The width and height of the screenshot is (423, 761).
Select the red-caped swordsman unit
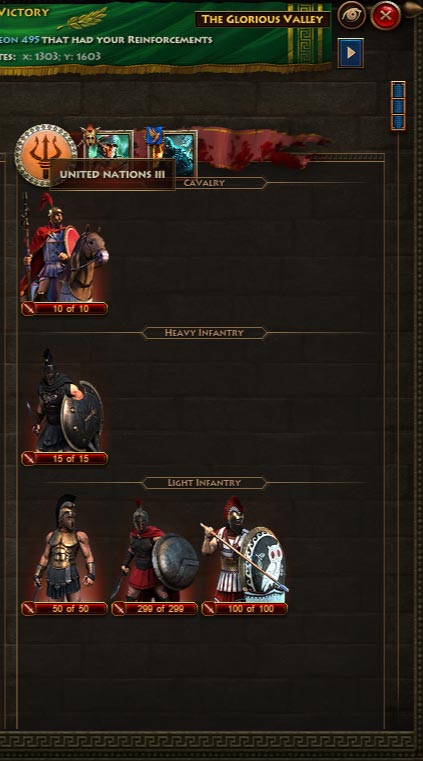154,550
